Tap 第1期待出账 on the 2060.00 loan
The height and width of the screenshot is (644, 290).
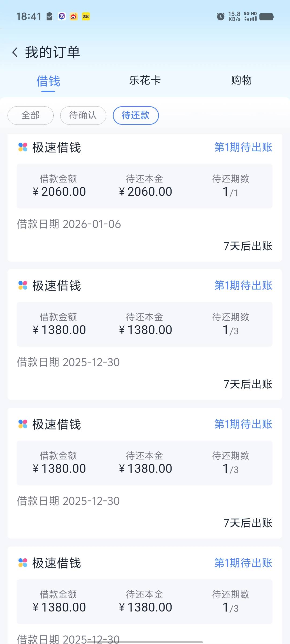[243, 147]
